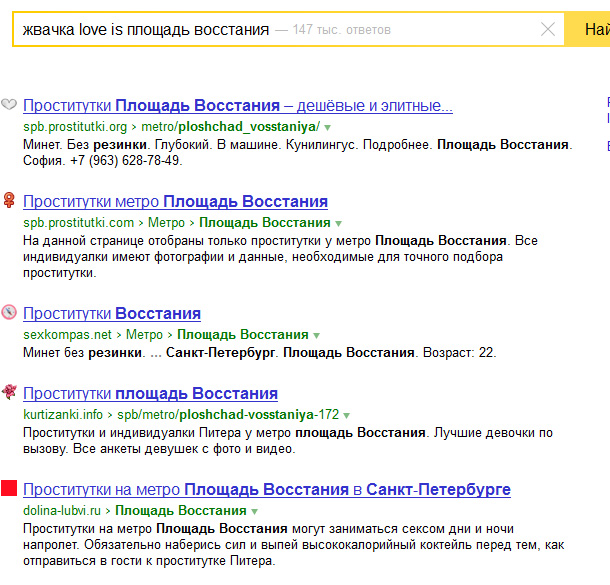Click the green domain sexkompas.net
The width and height of the screenshot is (610, 585).
pos(67,335)
